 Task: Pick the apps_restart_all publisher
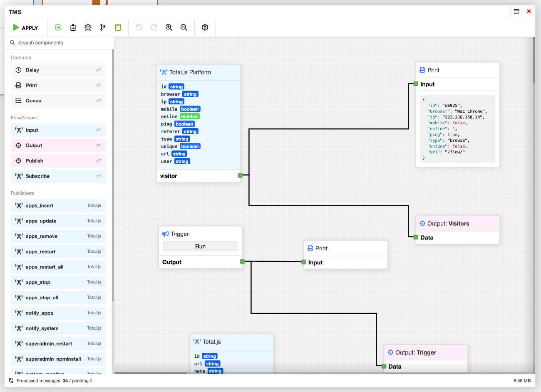[58, 267]
